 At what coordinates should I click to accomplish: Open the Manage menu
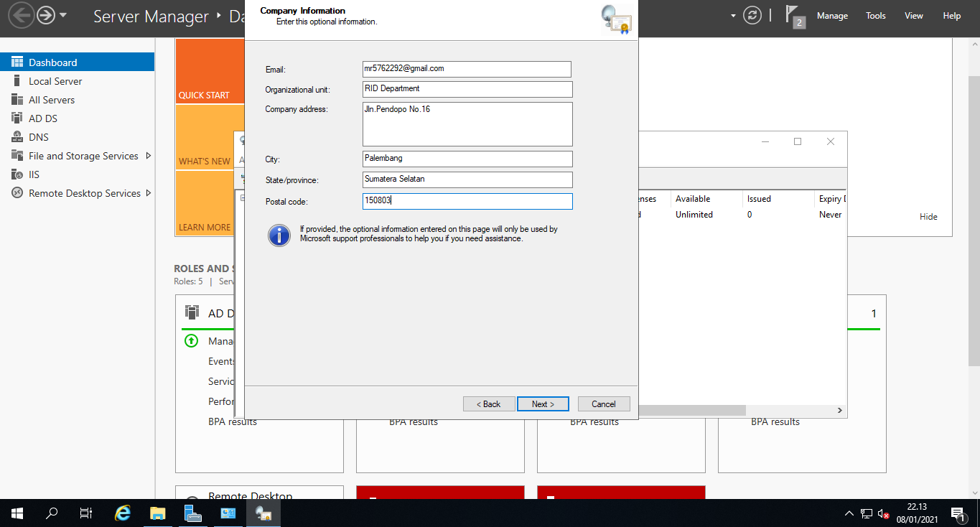[x=832, y=14]
